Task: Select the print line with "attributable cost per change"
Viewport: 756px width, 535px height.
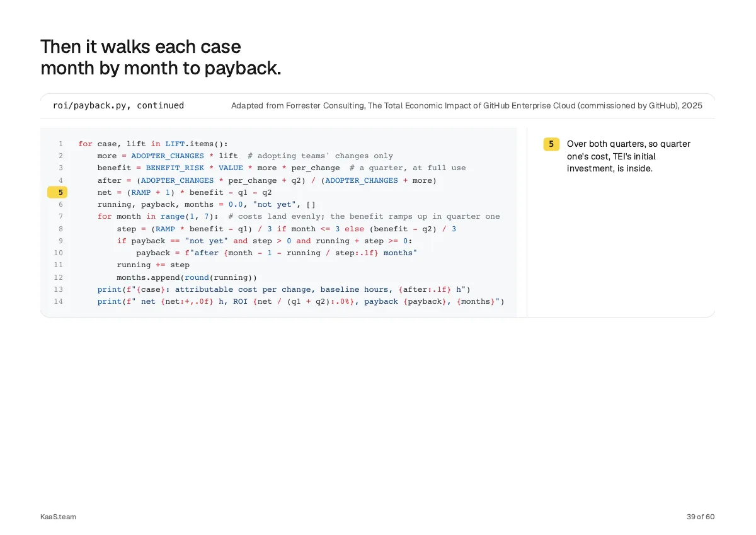Action: (x=284, y=289)
